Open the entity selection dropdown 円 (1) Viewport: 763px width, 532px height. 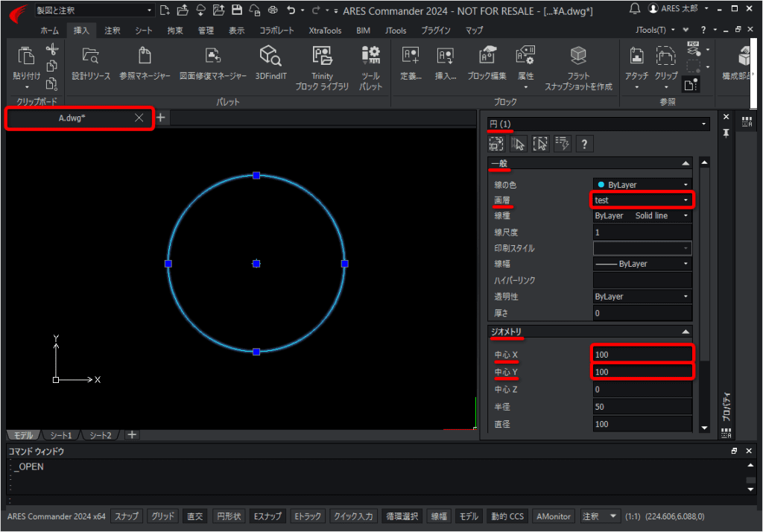pos(598,124)
